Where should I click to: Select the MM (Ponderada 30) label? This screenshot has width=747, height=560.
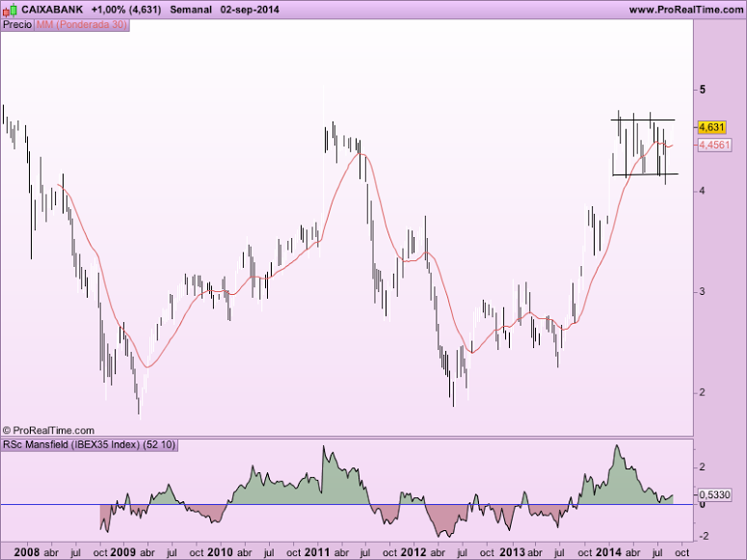tap(82, 25)
